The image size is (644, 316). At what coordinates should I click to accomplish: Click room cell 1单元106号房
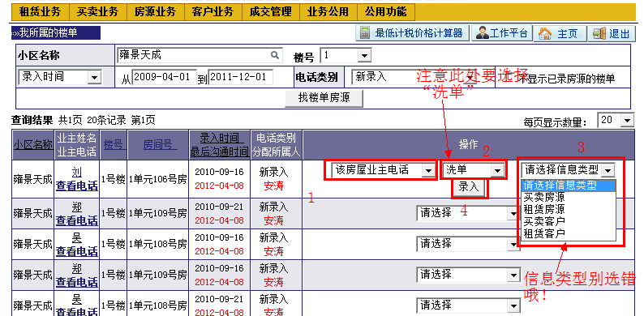pyautogui.click(x=157, y=179)
